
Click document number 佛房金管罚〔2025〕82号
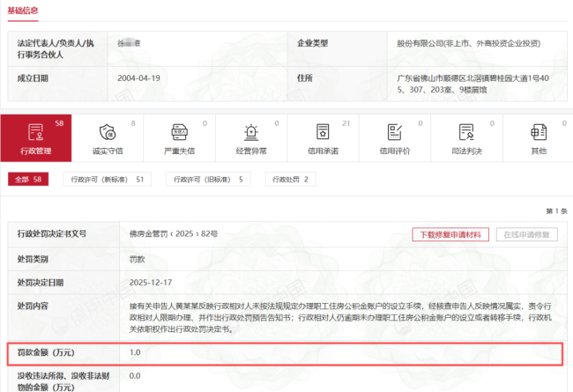(x=173, y=234)
